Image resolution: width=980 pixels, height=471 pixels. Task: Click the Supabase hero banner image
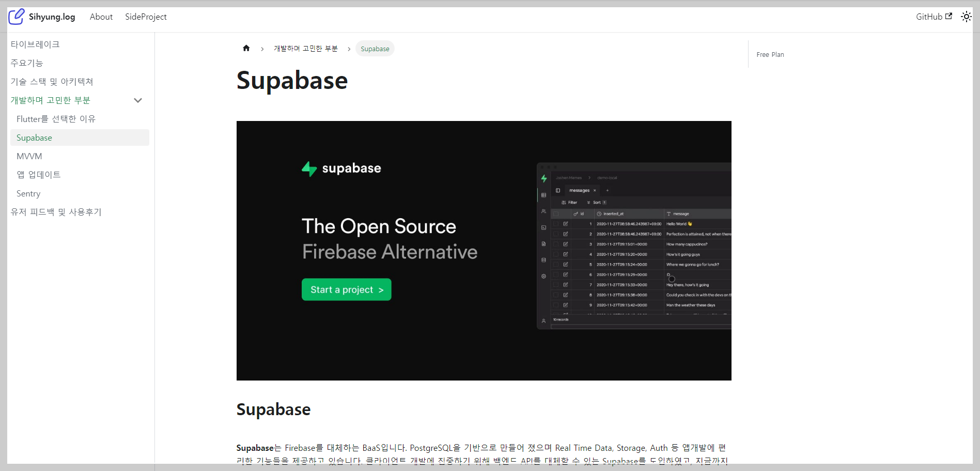(x=484, y=251)
